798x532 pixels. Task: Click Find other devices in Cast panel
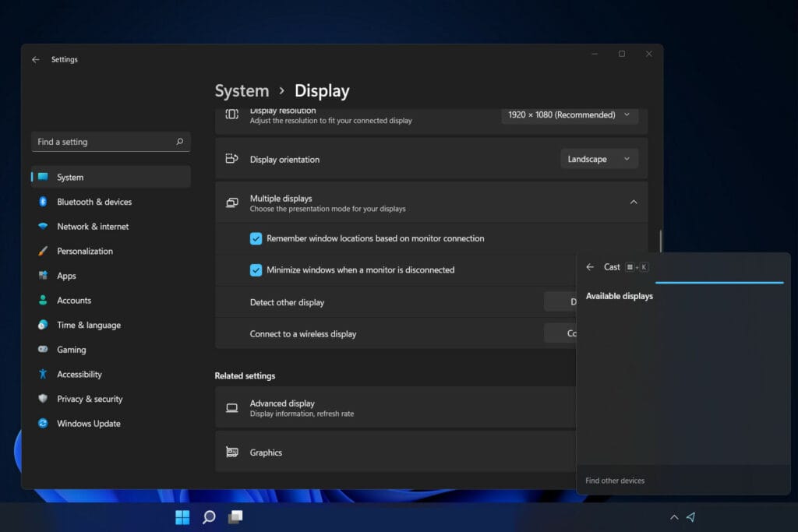(614, 481)
